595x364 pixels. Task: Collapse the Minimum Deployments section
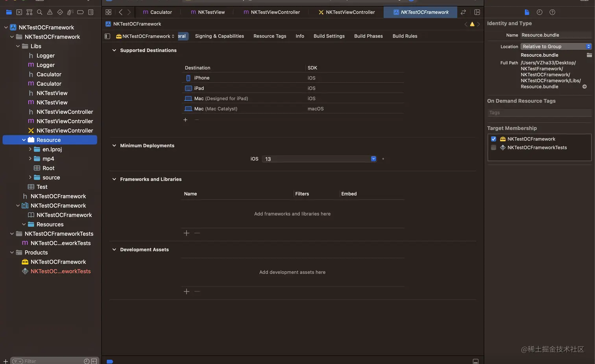coord(114,146)
